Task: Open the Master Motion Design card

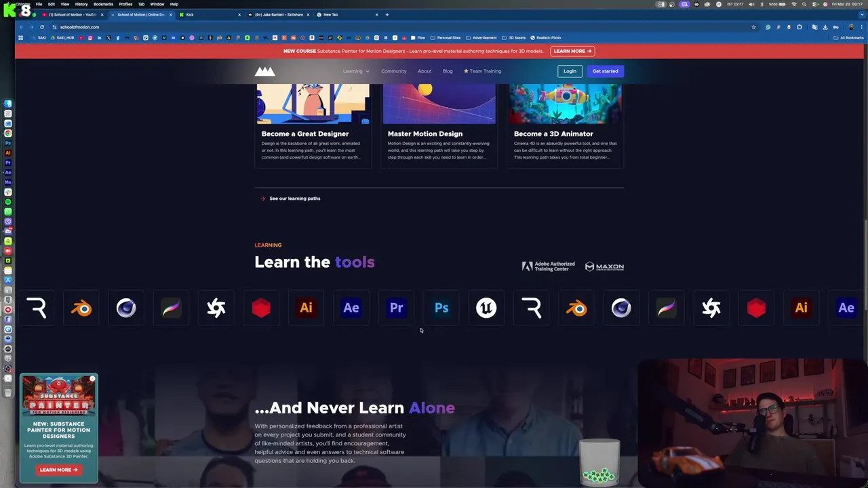Action: [439, 125]
